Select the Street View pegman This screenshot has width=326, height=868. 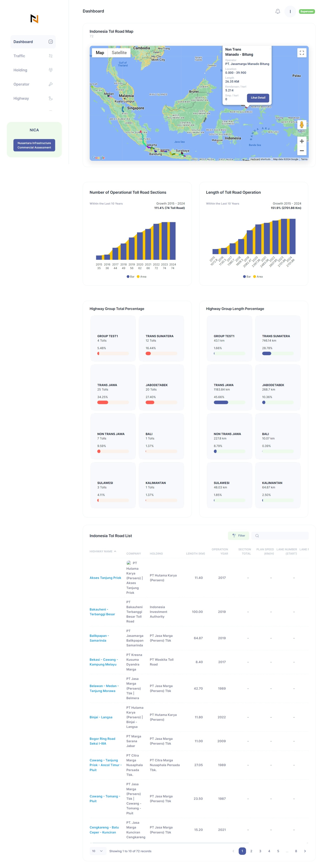[302, 125]
